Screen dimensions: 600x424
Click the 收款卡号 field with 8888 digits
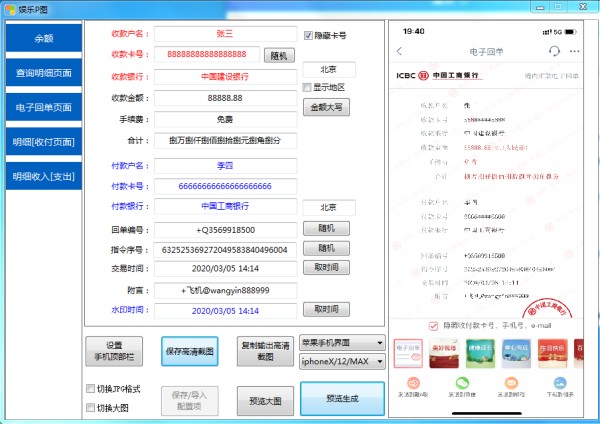(x=207, y=54)
